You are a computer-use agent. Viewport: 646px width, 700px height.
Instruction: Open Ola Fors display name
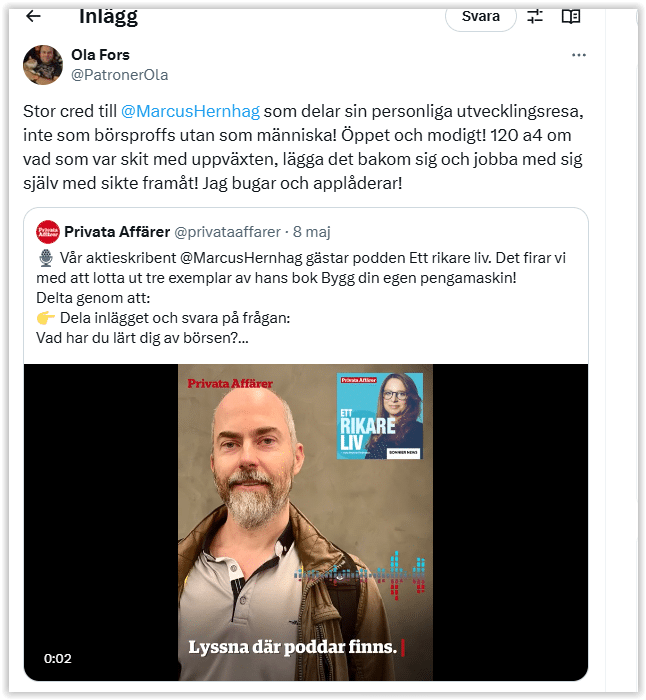[100, 55]
